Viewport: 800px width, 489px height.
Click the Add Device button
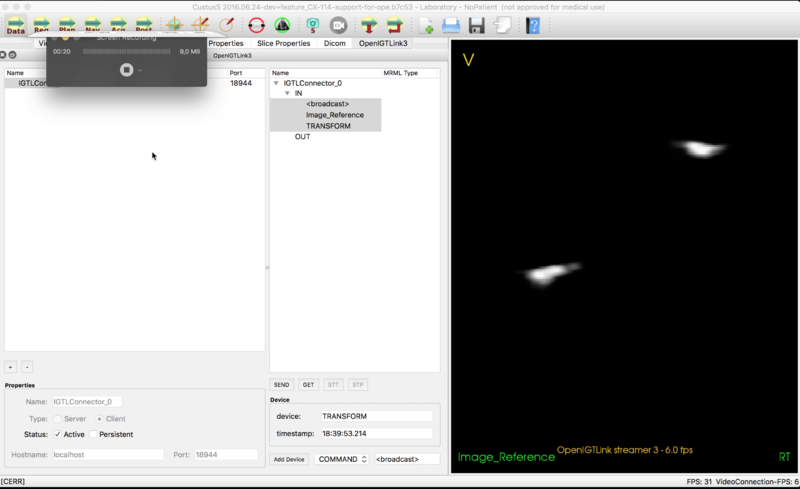289,459
